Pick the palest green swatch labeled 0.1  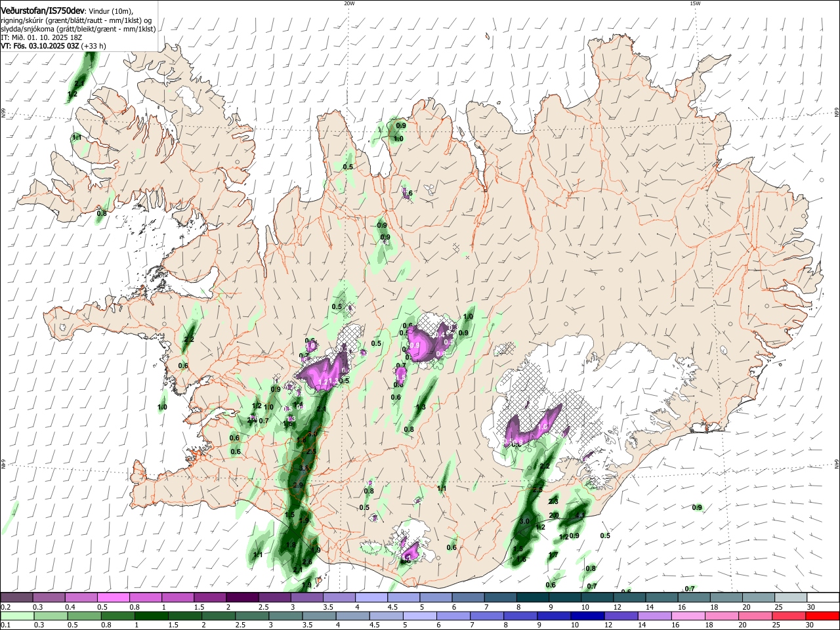click(x=16, y=616)
